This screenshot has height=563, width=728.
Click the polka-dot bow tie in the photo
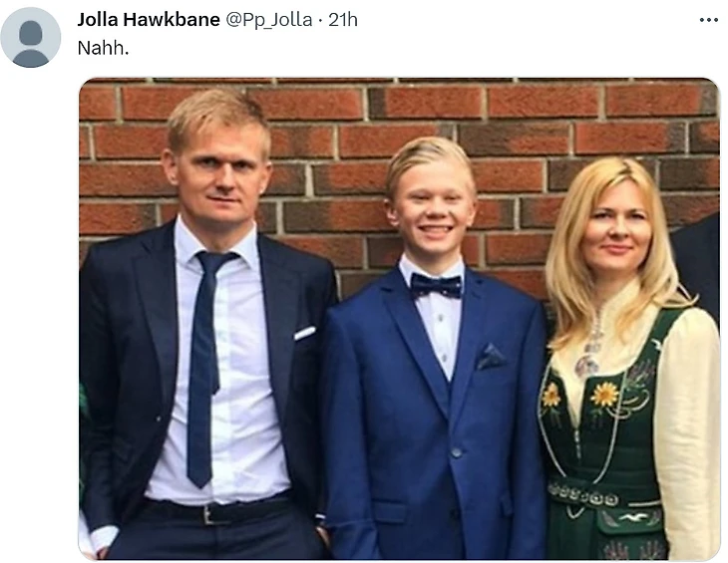[x=436, y=286]
